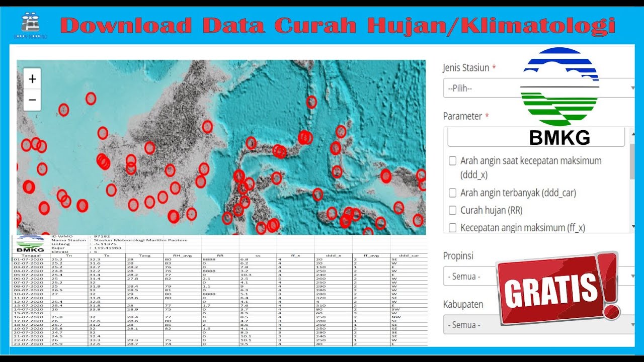Click the Jenis Stasiun field label

(x=466, y=68)
